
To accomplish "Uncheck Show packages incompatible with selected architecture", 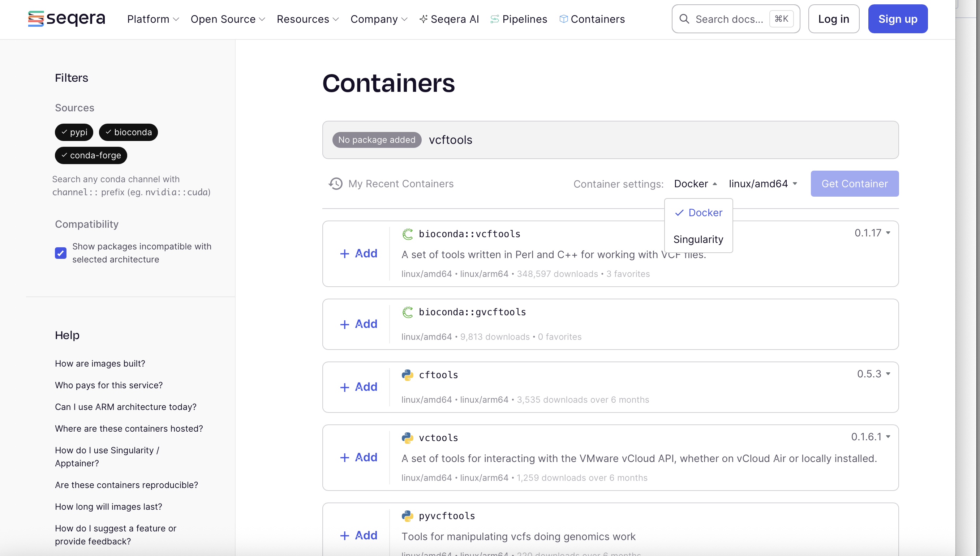I will (61, 253).
